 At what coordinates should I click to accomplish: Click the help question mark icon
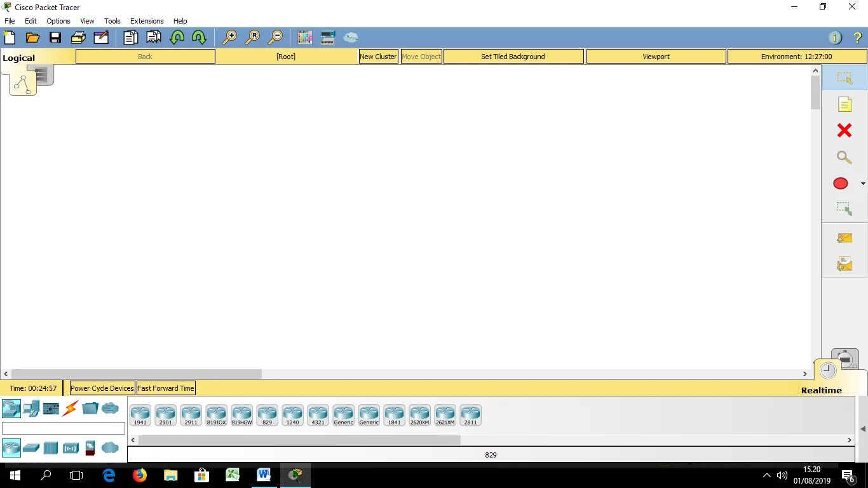pos(857,38)
